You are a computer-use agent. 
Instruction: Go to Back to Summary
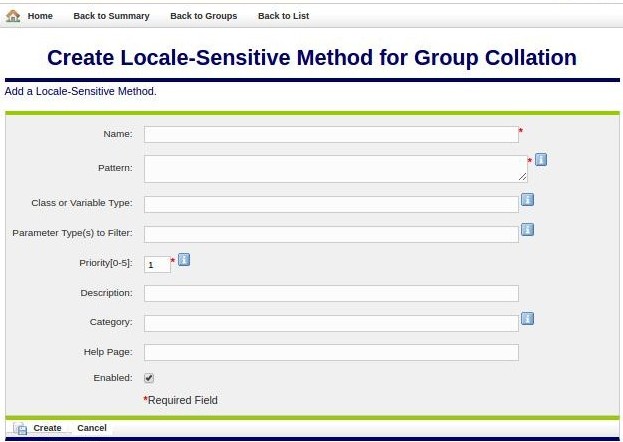pos(111,16)
